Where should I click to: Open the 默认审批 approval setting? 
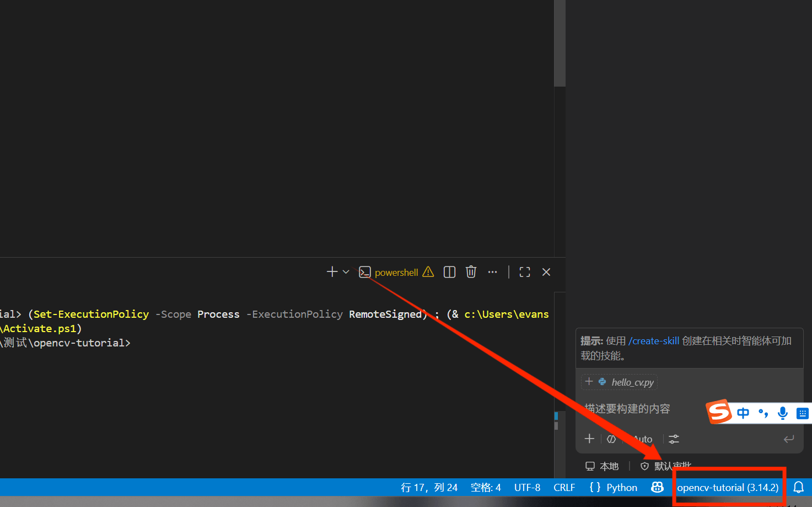667,466
